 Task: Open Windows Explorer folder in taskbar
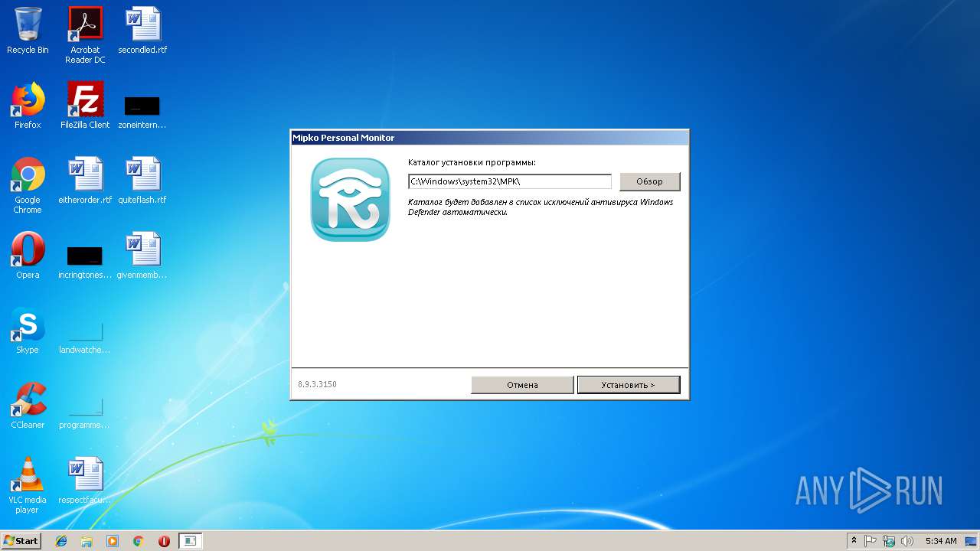coord(87,541)
